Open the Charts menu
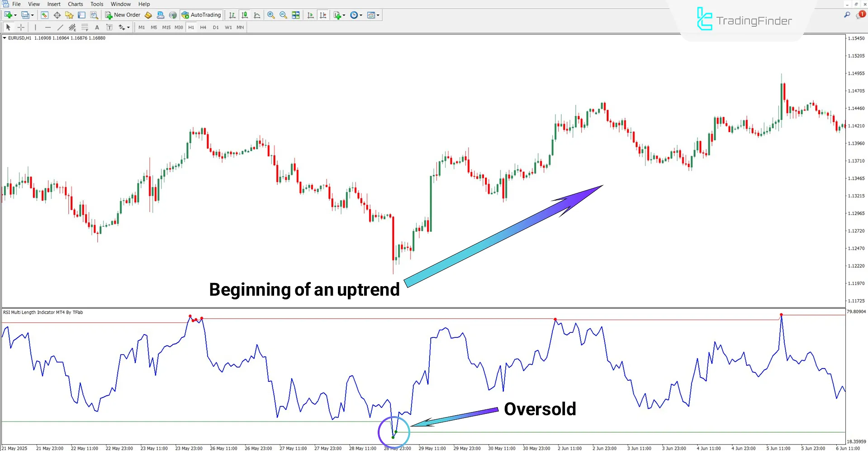868x451 pixels. (75, 4)
